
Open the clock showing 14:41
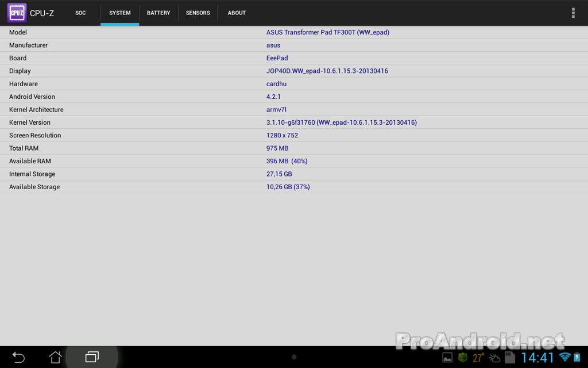pos(537,358)
